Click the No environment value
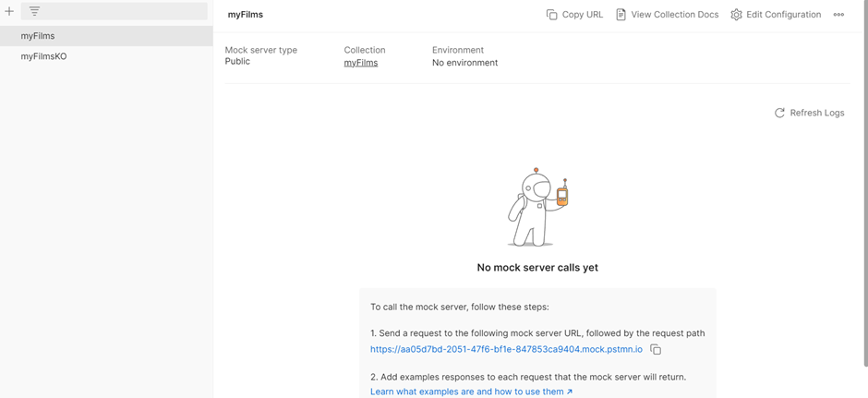 464,63
